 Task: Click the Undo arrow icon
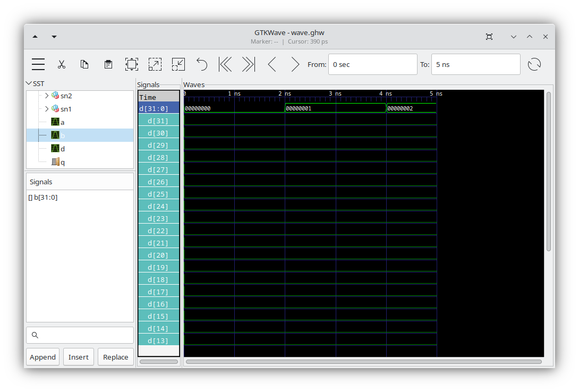(201, 64)
